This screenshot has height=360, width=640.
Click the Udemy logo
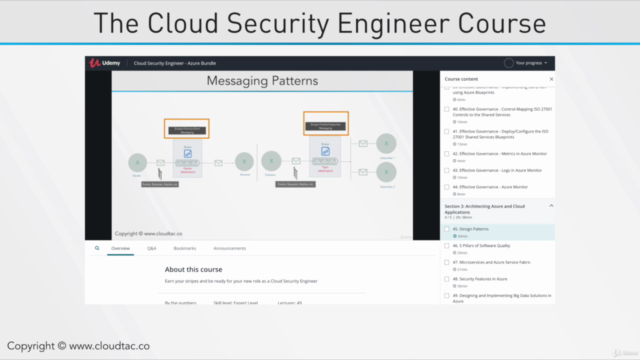point(105,63)
